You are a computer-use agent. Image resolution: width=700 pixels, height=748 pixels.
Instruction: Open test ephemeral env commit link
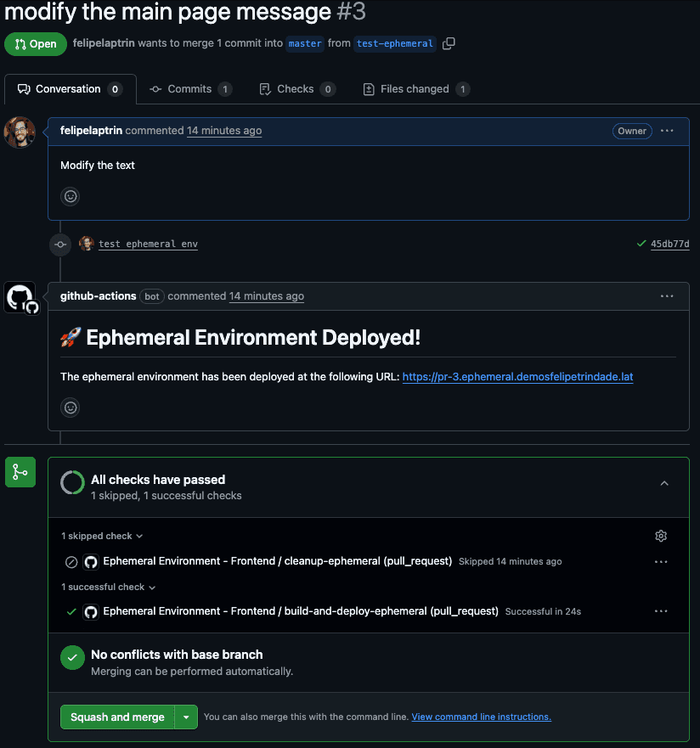(x=148, y=244)
